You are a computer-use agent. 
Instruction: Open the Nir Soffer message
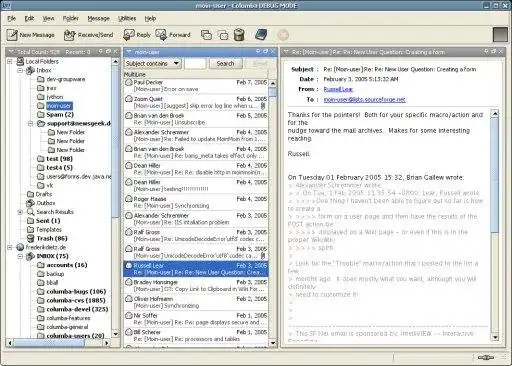[196, 319]
